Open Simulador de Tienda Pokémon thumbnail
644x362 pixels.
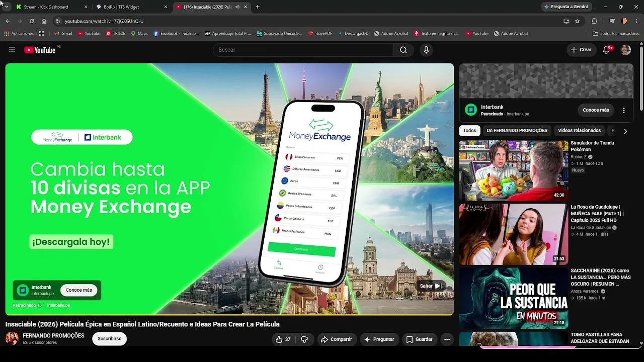(514, 170)
